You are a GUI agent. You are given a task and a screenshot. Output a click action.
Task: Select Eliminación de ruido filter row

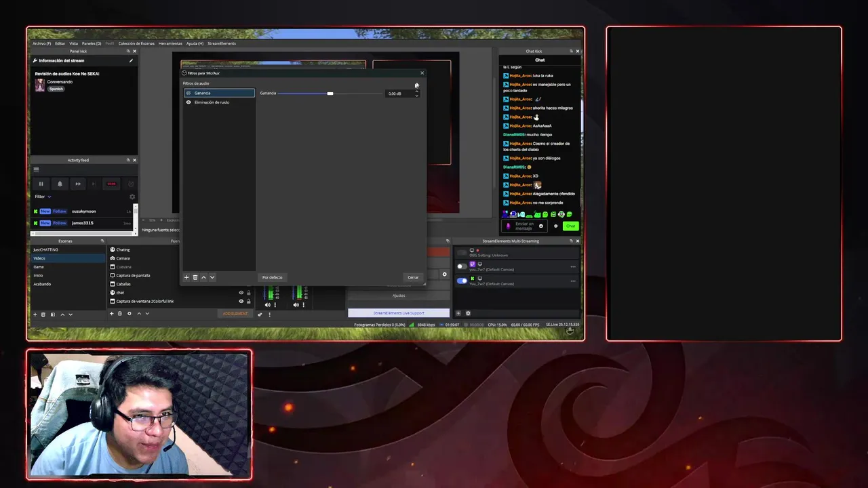pos(220,102)
